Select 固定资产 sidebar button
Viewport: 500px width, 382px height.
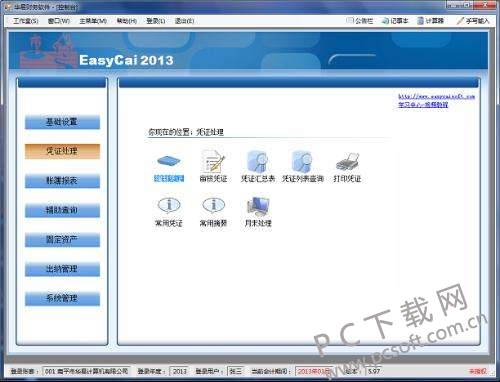(x=62, y=240)
